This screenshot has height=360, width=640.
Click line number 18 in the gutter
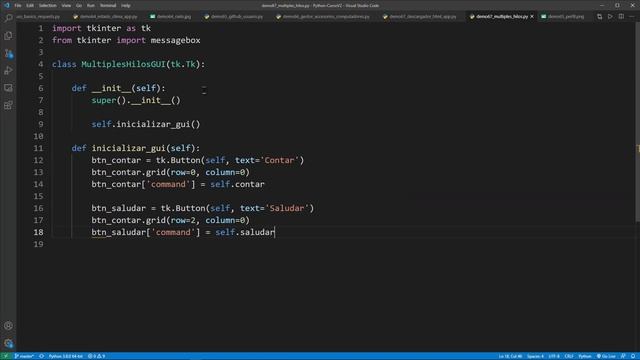pos(38,232)
